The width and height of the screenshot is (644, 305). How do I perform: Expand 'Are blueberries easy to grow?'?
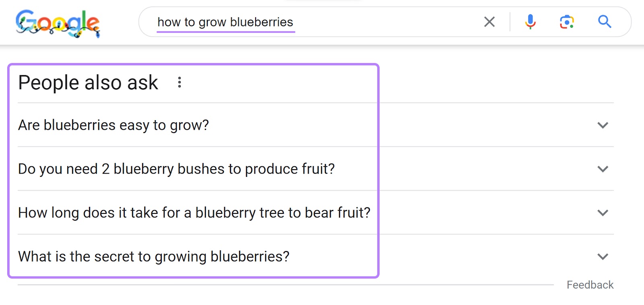(x=602, y=125)
